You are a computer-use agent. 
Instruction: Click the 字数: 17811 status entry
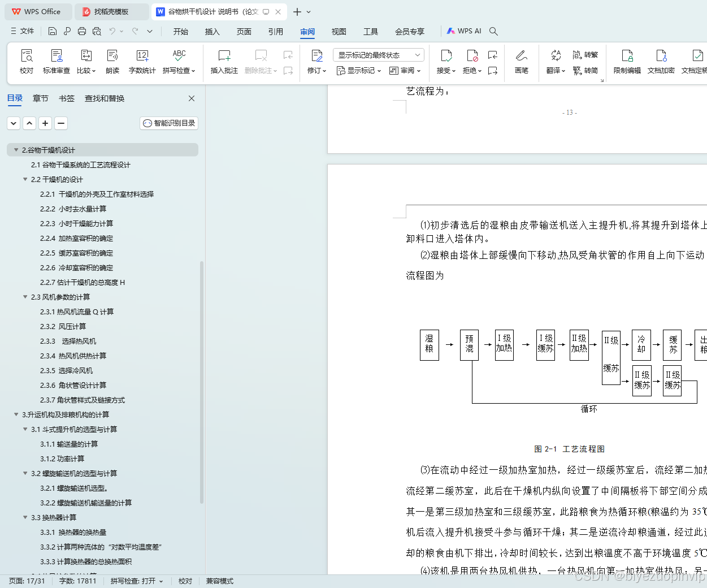78,581
